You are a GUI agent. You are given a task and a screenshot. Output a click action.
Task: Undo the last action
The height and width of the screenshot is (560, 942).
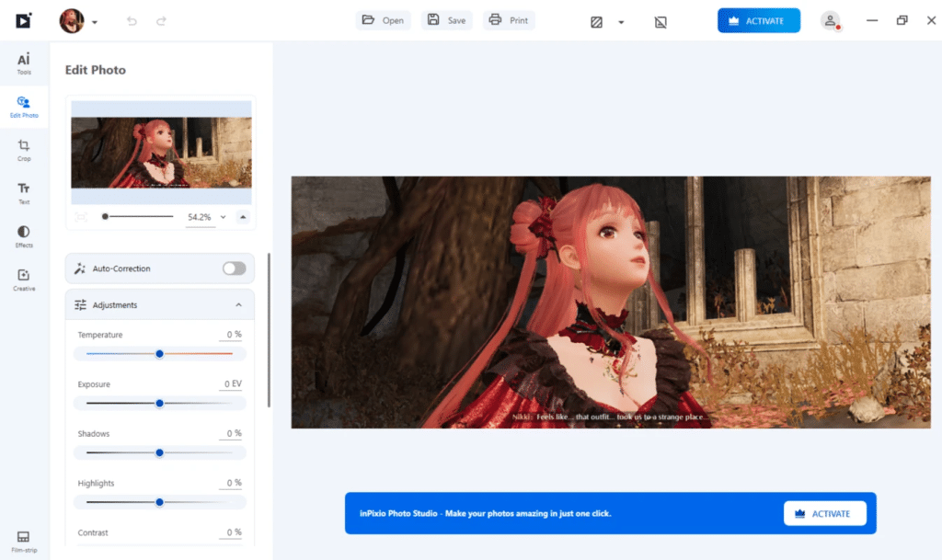pos(132,21)
